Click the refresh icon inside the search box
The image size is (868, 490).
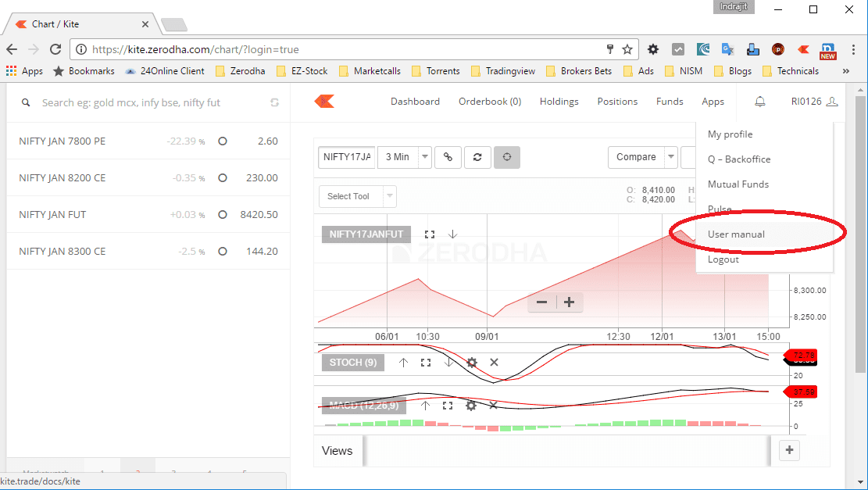tap(274, 102)
